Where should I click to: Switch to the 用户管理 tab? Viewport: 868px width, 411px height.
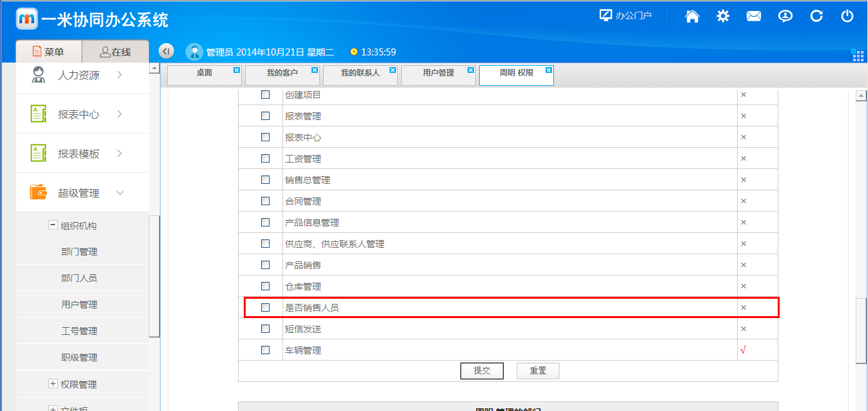pyautogui.click(x=439, y=74)
